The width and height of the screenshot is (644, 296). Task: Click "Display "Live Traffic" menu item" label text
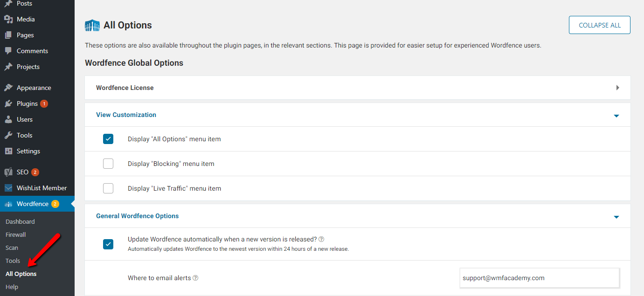click(174, 188)
